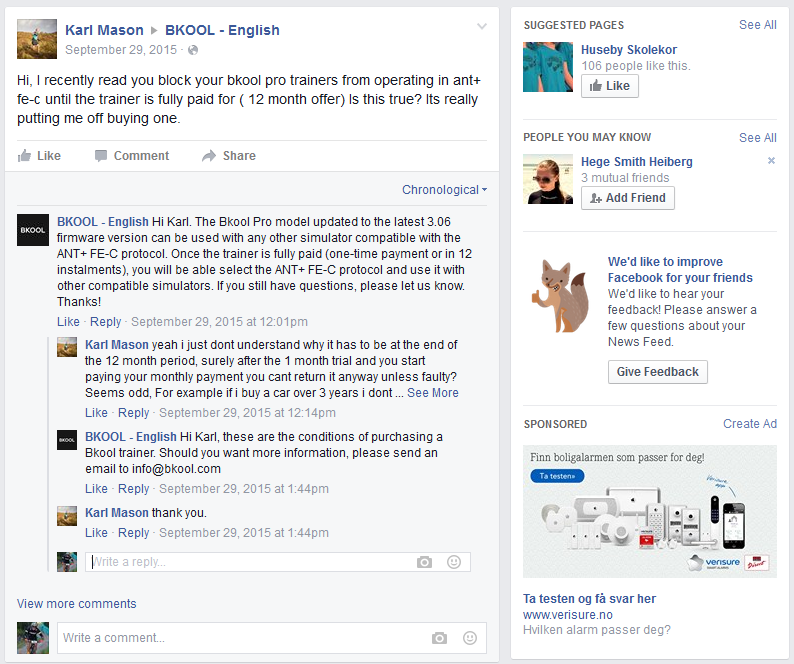
Task: Click the Comment speech bubble icon
Action: coord(101,155)
